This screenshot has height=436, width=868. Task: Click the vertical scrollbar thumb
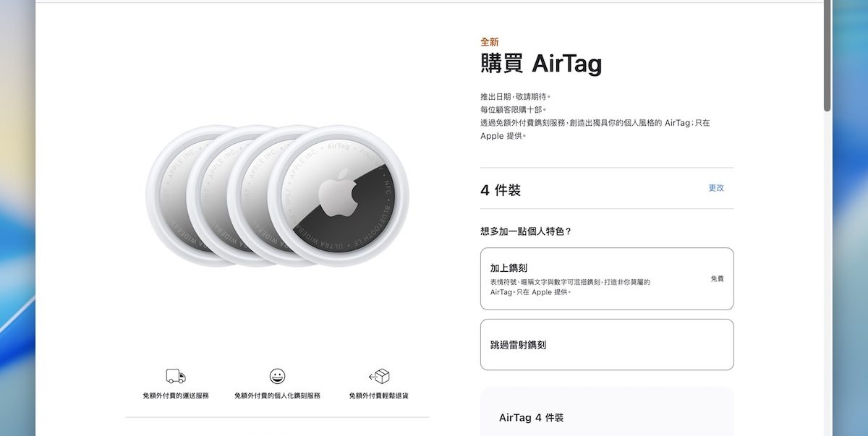[827, 56]
